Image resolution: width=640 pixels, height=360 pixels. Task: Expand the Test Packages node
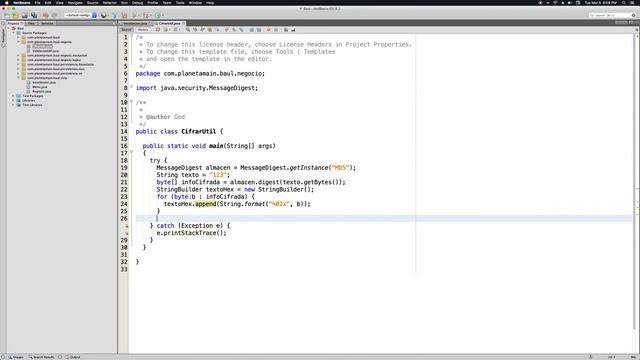coord(13,96)
